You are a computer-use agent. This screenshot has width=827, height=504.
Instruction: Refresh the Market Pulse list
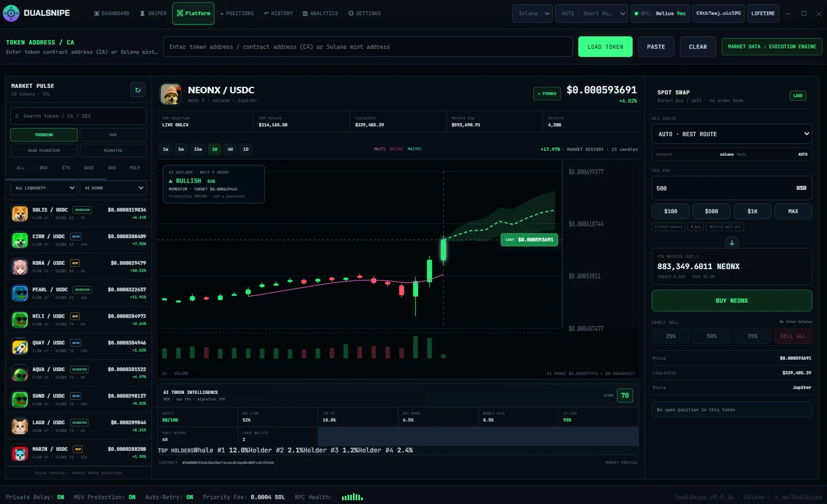[x=138, y=90]
